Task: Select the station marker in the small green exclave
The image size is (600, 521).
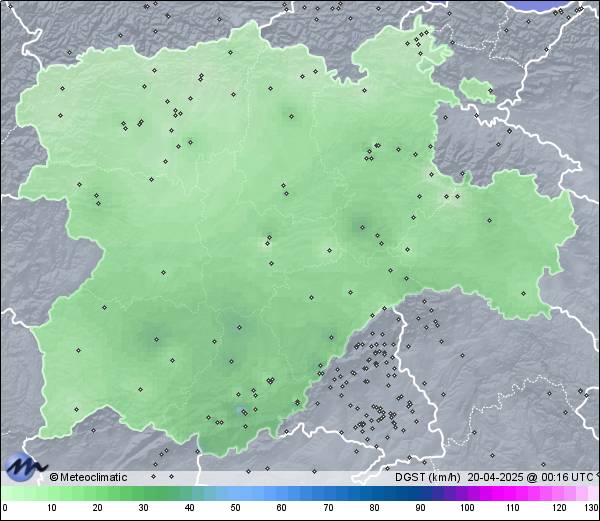Action: point(491,91)
